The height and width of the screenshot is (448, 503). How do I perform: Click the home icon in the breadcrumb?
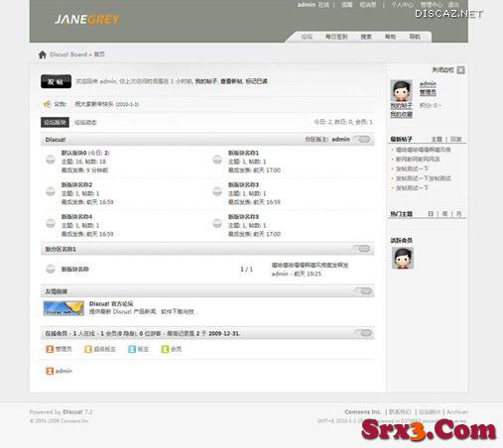pos(43,55)
